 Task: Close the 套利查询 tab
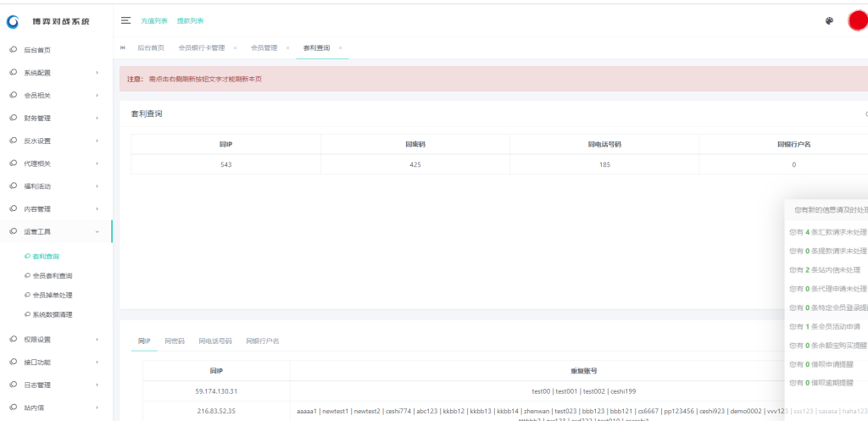click(341, 48)
